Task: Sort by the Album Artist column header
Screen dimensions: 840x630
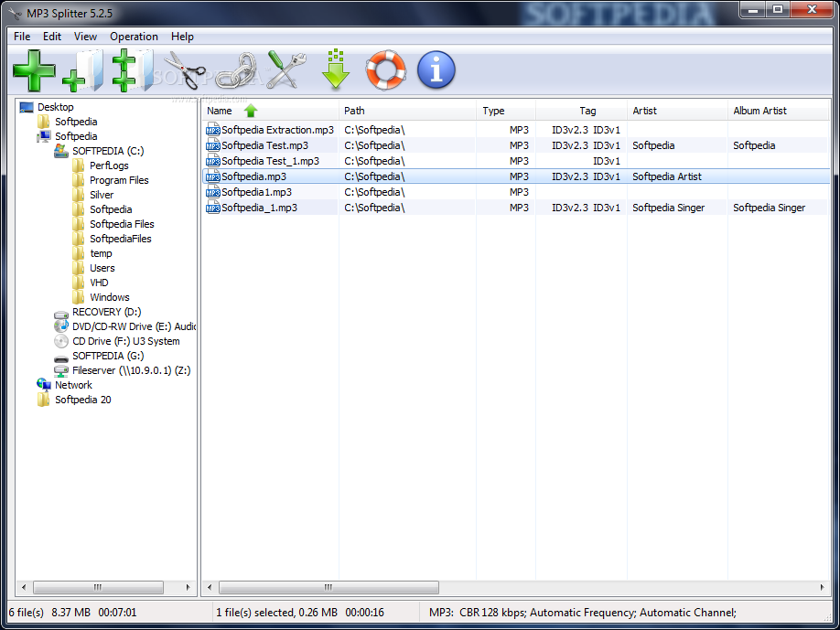Action: coord(778,111)
